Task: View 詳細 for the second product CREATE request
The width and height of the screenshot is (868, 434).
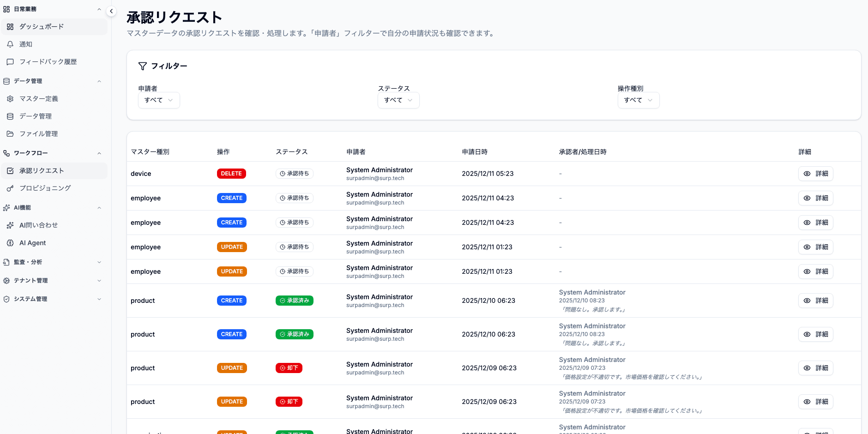Action: pos(816,334)
